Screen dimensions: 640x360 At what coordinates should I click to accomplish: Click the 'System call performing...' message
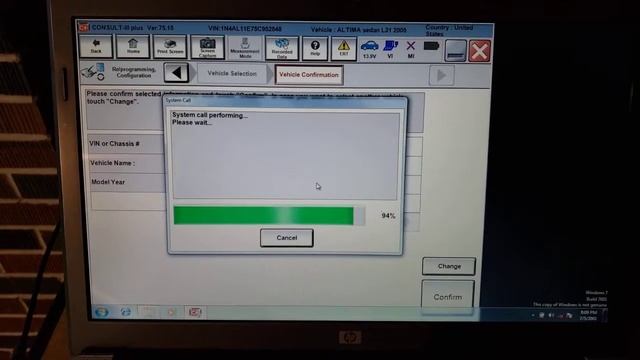click(210, 115)
